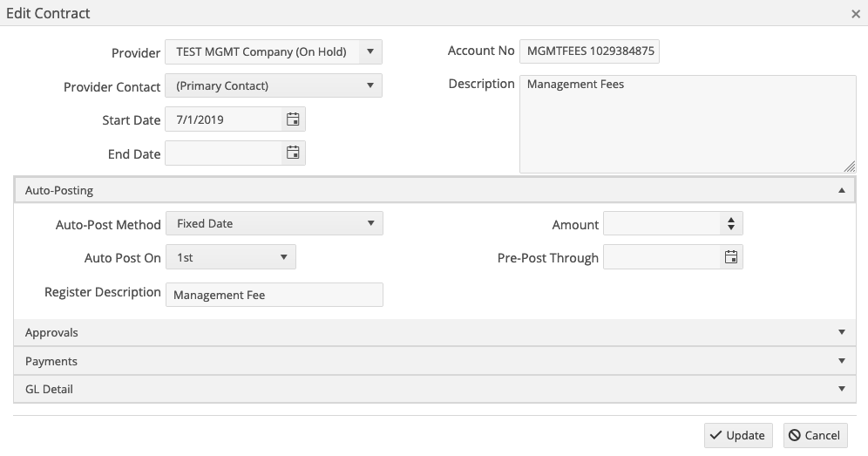Decrease the Amount with the down spinner arrow
868x456 pixels.
click(x=730, y=228)
